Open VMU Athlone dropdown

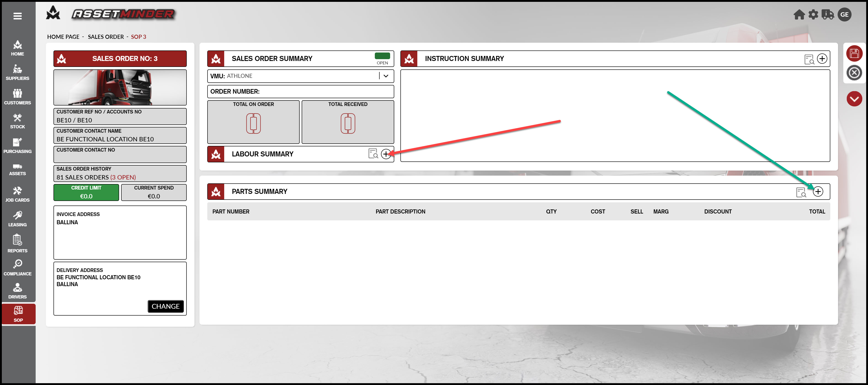[x=301, y=76]
